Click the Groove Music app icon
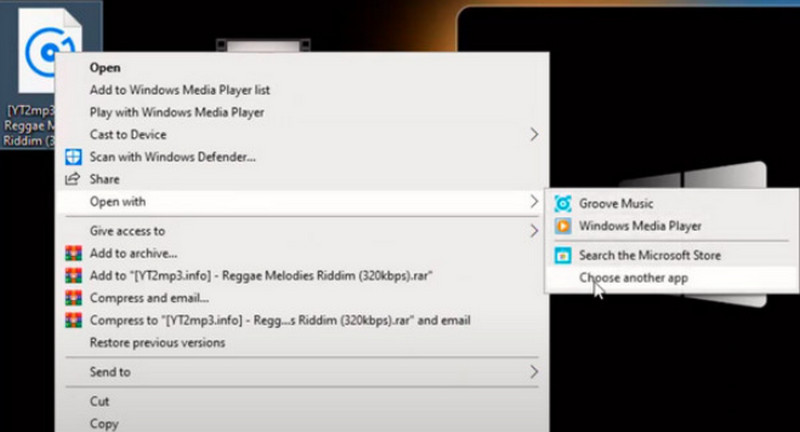 [563, 204]
